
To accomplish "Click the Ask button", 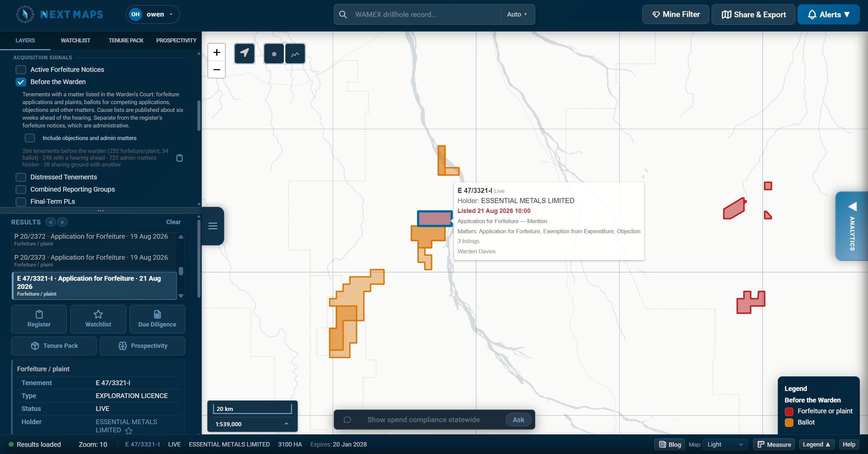I will (518, 420).
